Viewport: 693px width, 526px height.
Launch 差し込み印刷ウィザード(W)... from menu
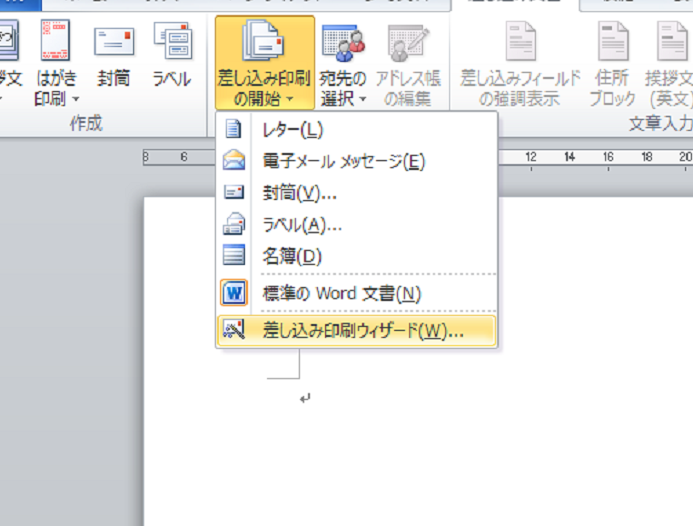coord(356,331)
